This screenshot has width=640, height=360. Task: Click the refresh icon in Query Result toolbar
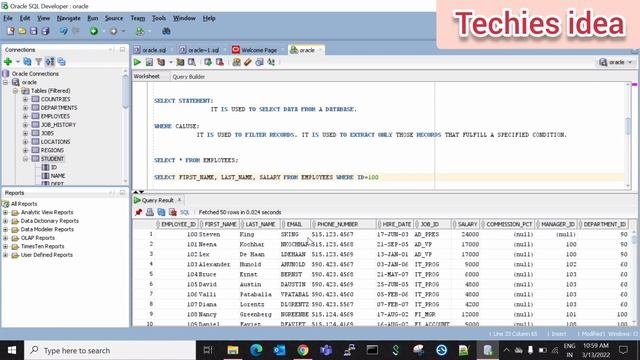(x=161, y=212)
